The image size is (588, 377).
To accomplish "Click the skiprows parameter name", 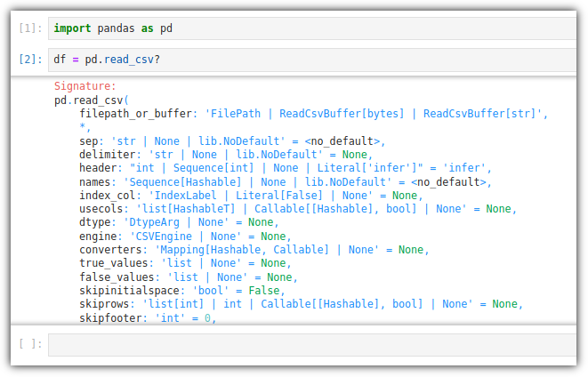I will [104, 304].
